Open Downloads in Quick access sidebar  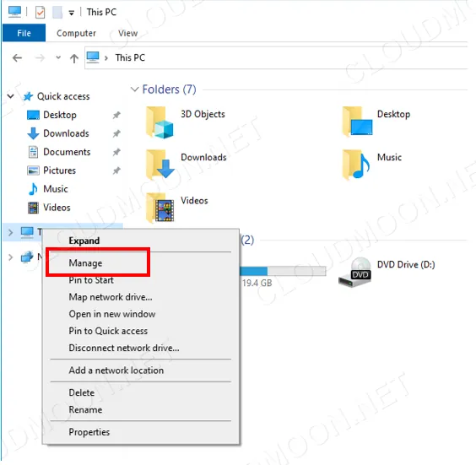click(x=66, y=133)
